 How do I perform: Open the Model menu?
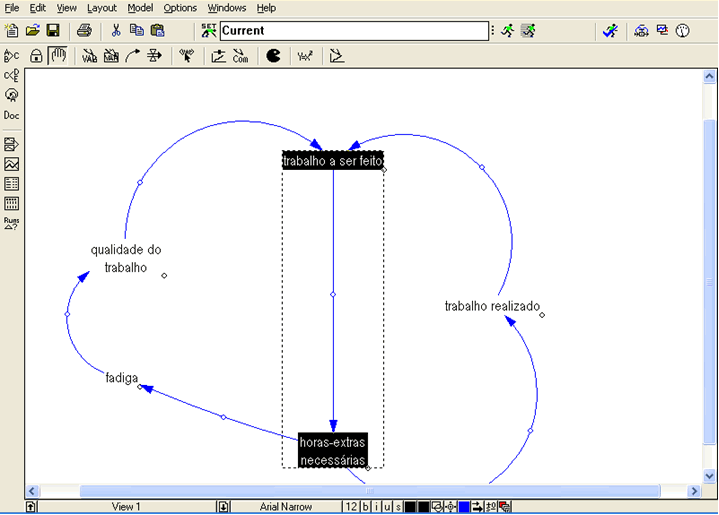coord(140,7)
